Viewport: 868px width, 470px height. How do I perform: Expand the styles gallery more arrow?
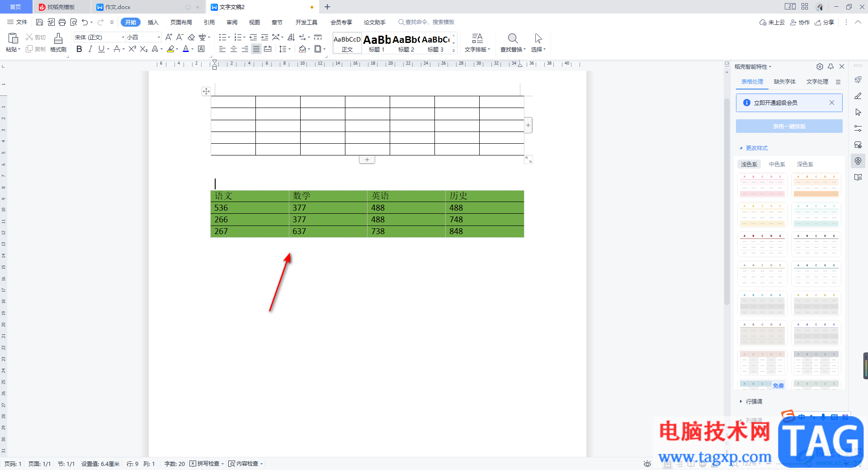(454, 50)
